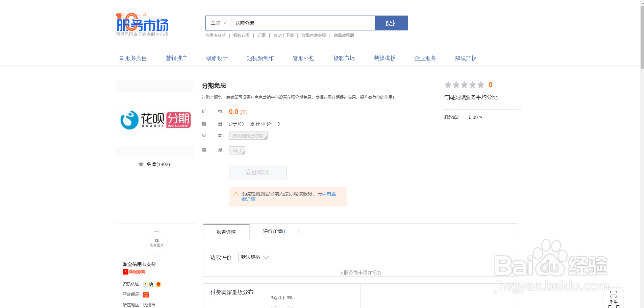This screenshot has width=644, height=308.
Task: Click the 付费卖家星级分布 heading
Action: click(x=232, y=292)
